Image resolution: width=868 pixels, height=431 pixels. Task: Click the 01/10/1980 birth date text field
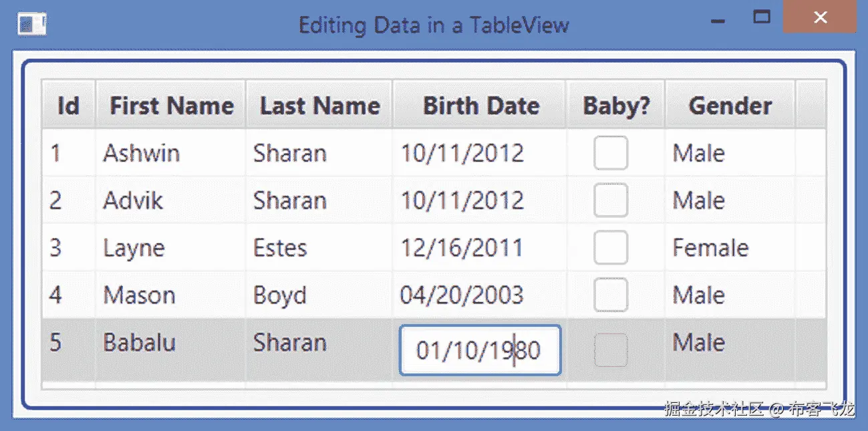pyautogui.click(x=478, y=351)
